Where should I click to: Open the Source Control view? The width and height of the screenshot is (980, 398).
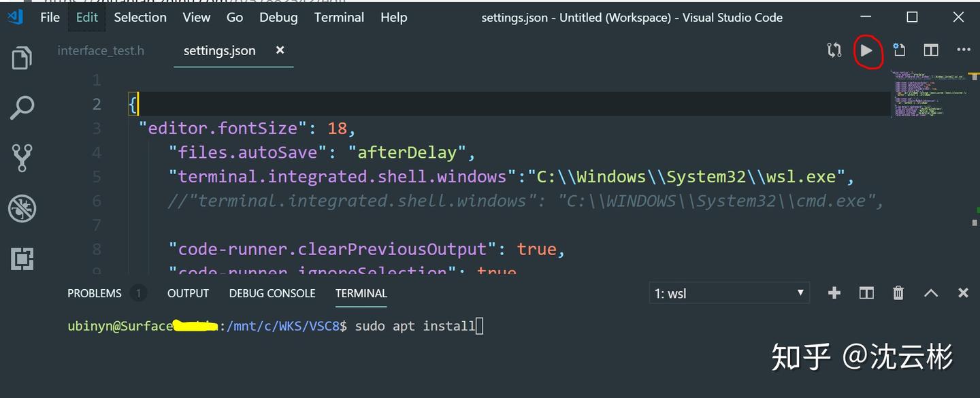[21, 157]
